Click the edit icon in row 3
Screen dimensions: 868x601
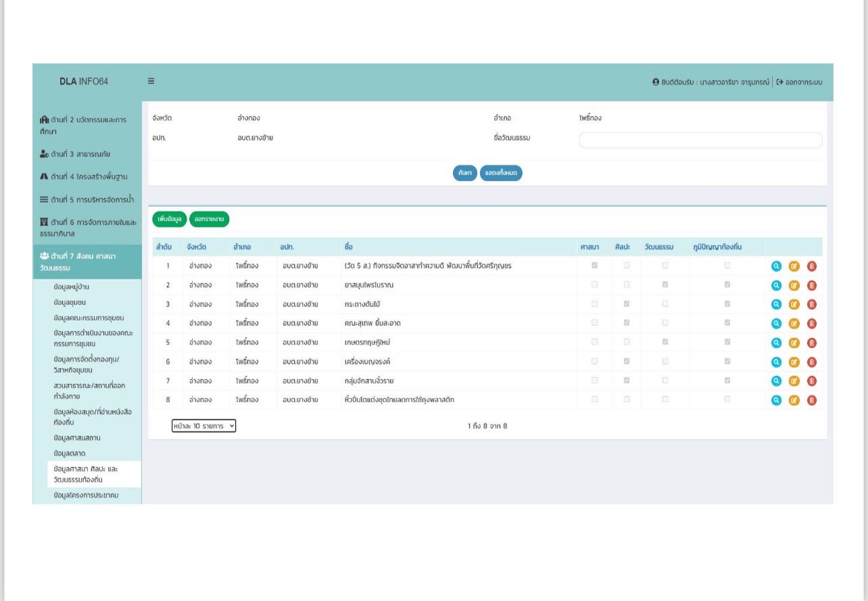pyautogui.click(x=794, y=304)
